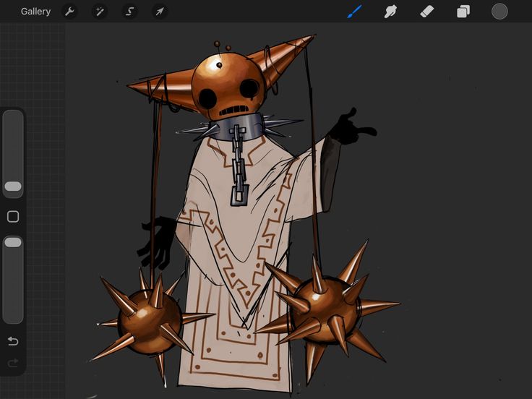Image resolution: width=532 pixels, height=399 pixels.
Task: Tap the right spiked mace ball
Action: point(325,309)
